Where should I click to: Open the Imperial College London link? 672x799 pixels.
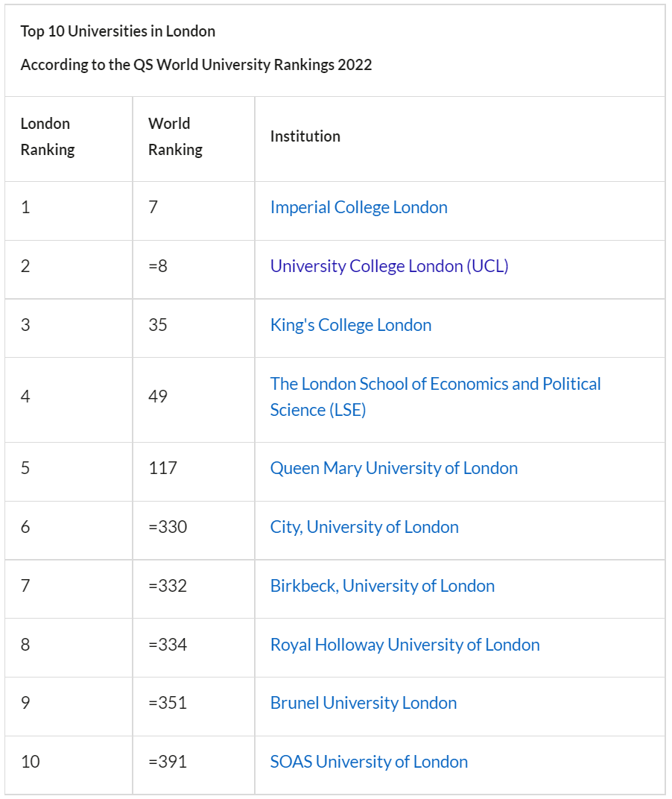pyautogui.click(x=358, y=207)
